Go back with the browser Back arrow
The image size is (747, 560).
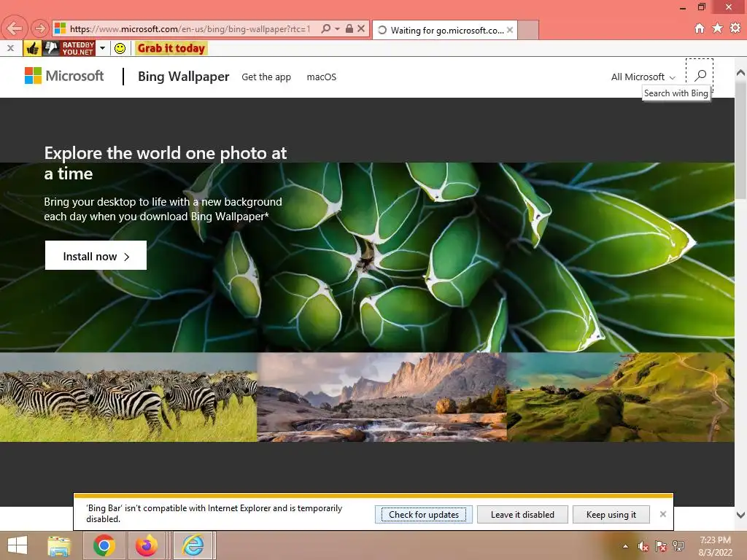click(x=15, y=28)
